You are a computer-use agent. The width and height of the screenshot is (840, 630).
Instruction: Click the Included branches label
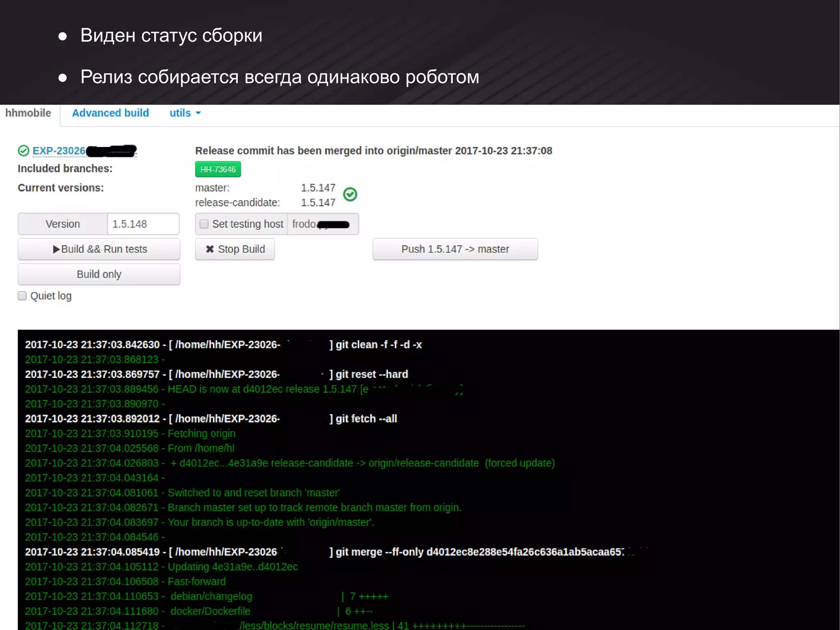(65, 169)
